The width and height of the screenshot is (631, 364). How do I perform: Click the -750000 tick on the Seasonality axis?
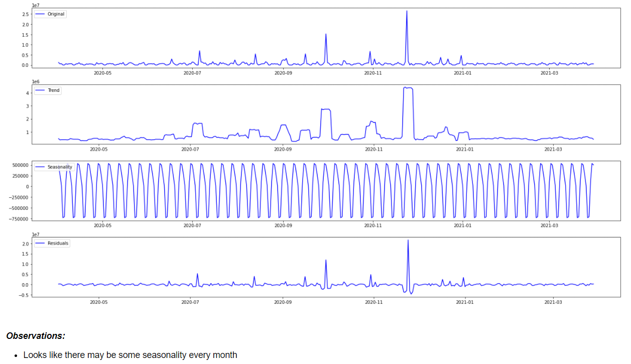19,218
